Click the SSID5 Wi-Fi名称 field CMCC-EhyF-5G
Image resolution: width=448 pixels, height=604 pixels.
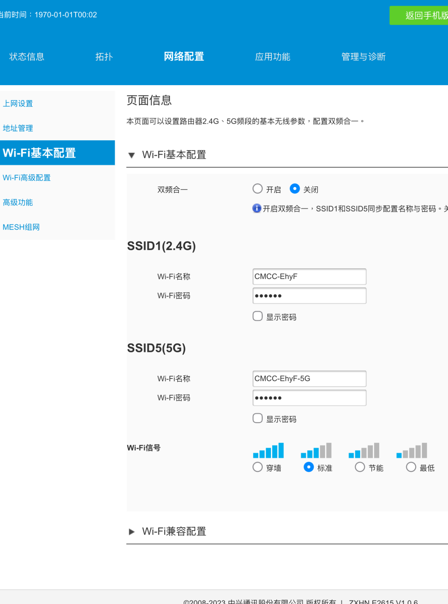click(x=309, y=379)
